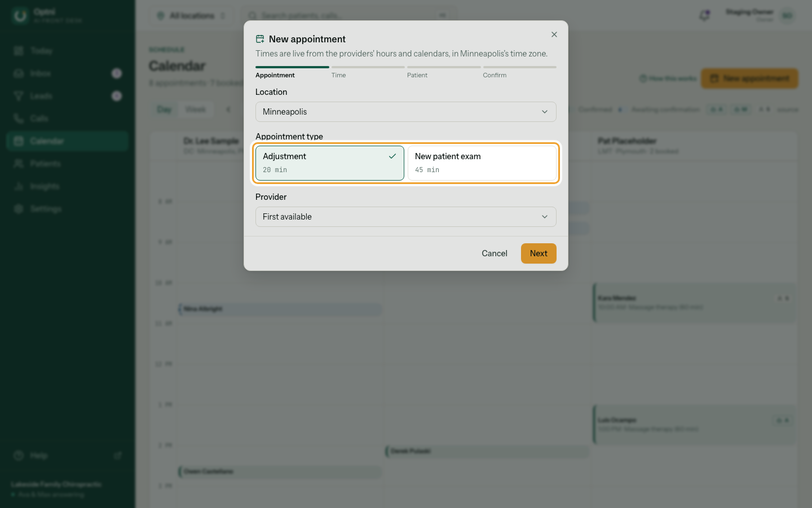The height and width of the screenshot is (508, 812).
Task: Open Settings via the gear icon
Action: 19,209
